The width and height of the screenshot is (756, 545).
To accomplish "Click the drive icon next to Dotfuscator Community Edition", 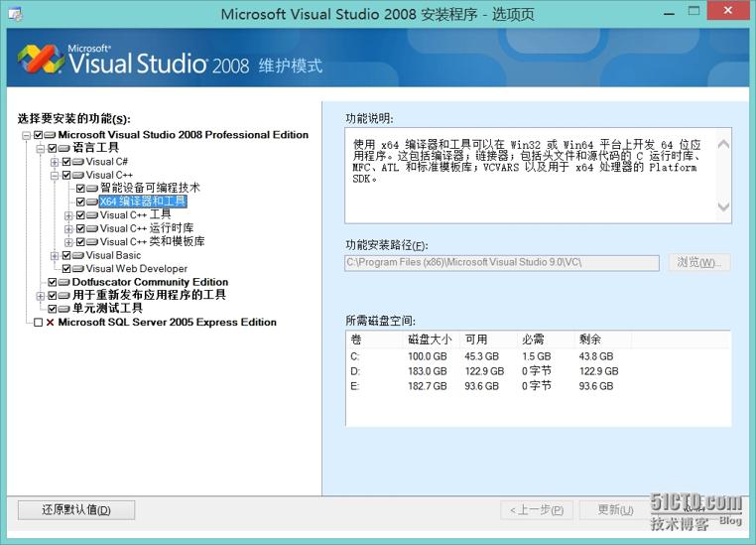I will [x=64, y=282].
